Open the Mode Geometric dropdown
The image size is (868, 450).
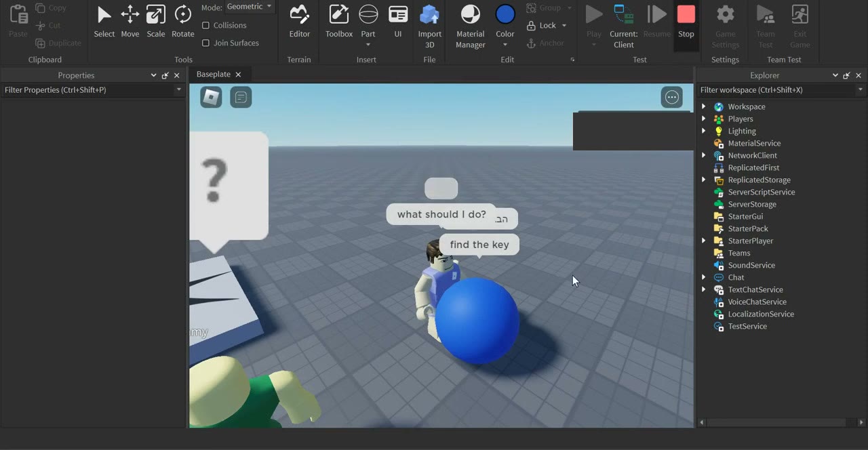click(250, 7)
